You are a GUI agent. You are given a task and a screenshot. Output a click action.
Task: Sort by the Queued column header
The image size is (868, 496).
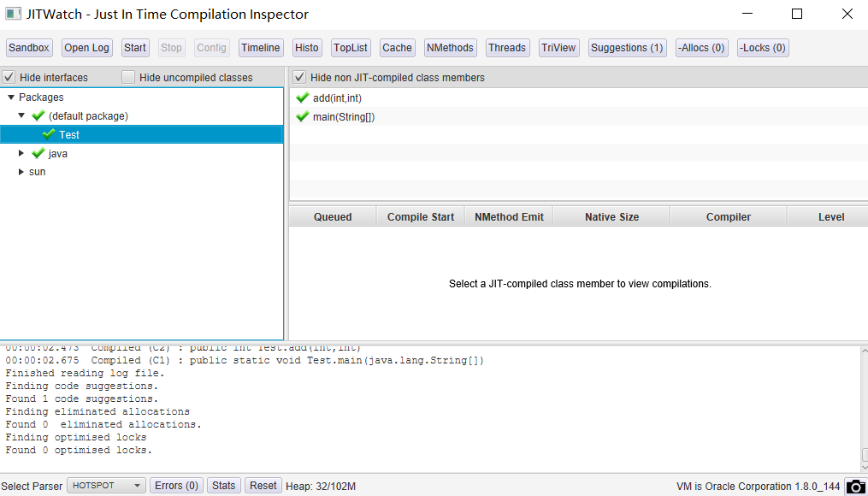click(333, 216)
